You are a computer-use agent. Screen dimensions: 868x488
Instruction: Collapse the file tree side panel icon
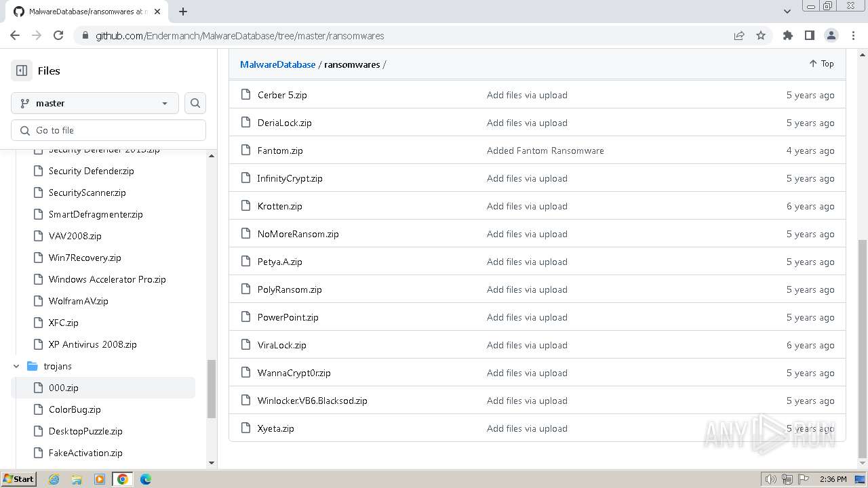coord(22,70)
